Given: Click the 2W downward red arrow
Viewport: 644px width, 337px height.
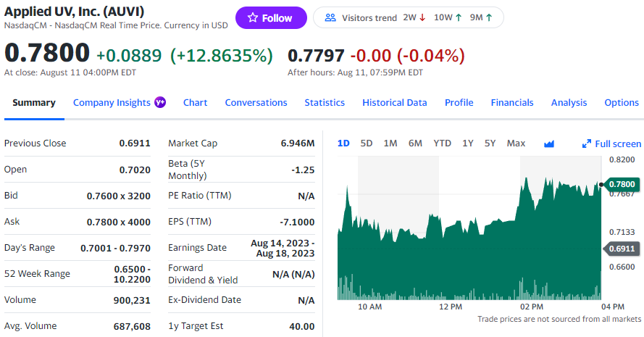Looking at the screenshot, I should pyautogui.click(x=422, y=17).
